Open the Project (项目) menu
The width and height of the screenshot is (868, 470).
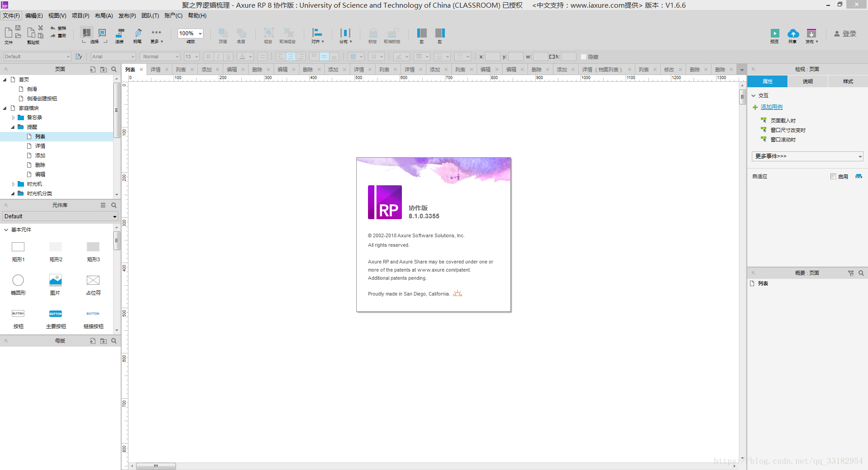pyautogui.click(x=80, y=16)
